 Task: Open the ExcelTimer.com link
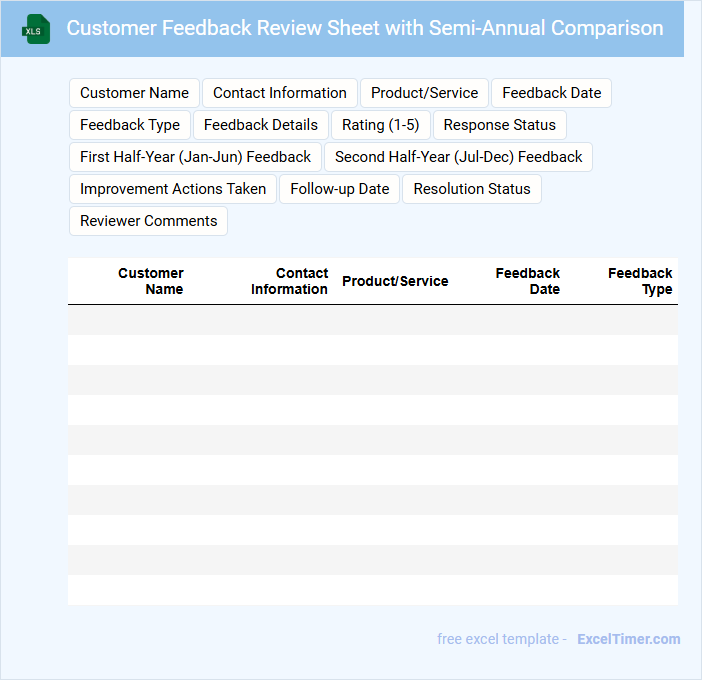(628, 639)
